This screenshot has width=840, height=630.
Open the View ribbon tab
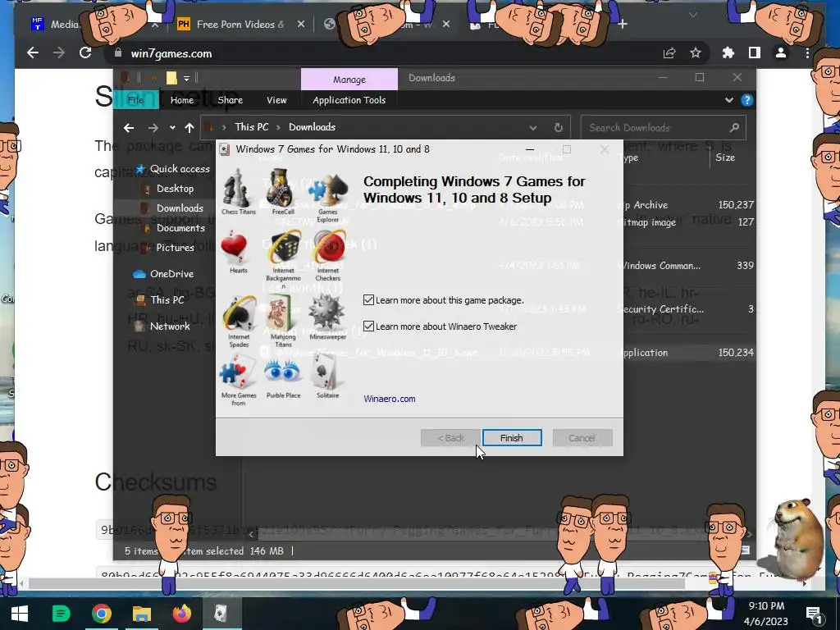[x=276, y=100]
